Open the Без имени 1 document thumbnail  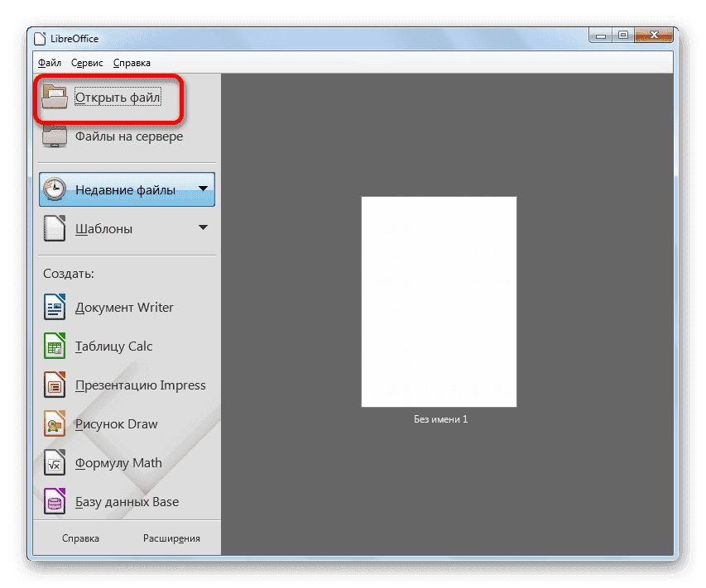click(439, 301)
